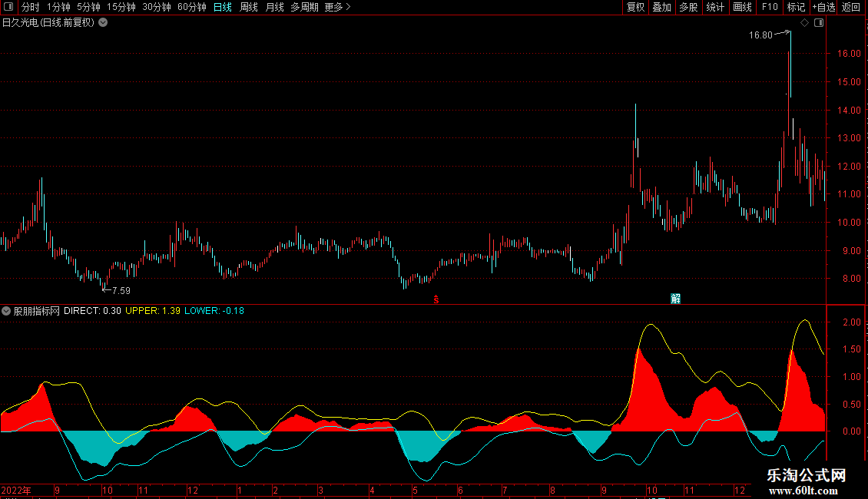This screenshot has height=499, width=868.
Task: Open F10 company information
Action: pos(770,7)
